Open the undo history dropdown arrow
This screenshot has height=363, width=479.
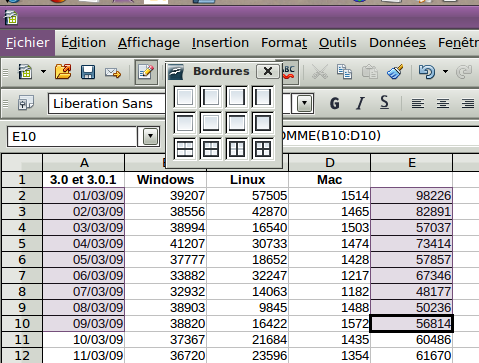point(445,72)
